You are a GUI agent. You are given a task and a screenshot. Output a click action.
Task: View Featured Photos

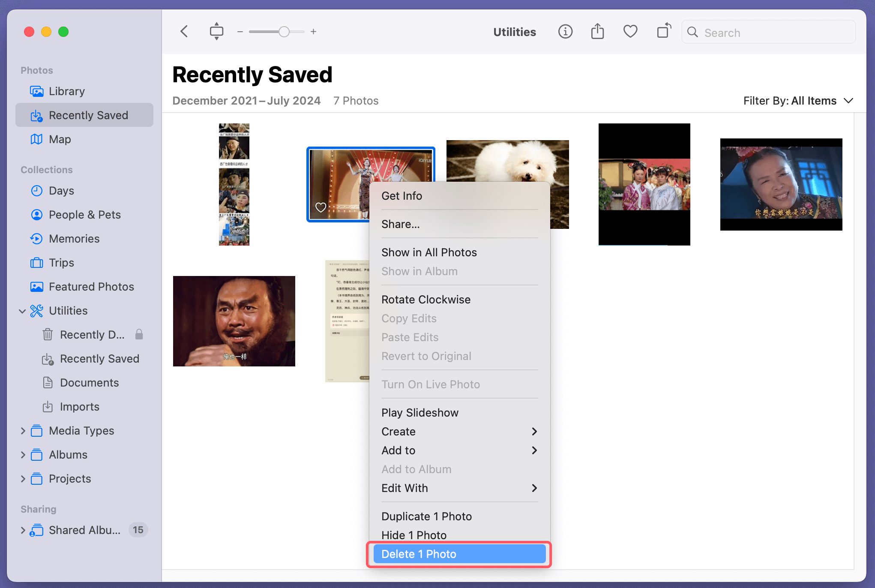pyautogui.click(x=91, y=286)
